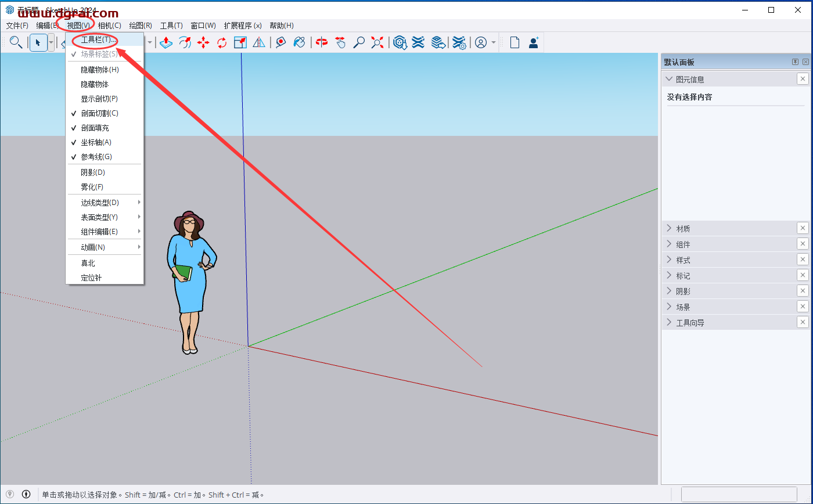Choose 真北 from the view menu
The image size is (813, 504).
point(105,263)
